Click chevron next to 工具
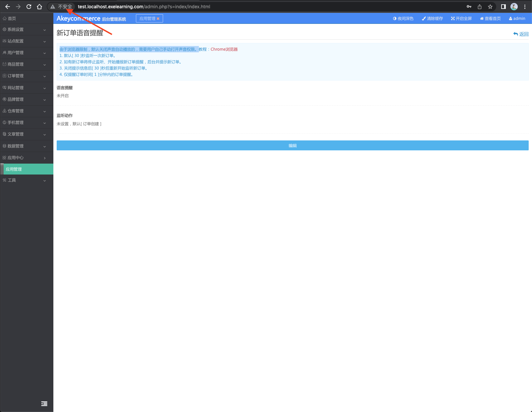The height and width of the screenshot is (412, 532). pyautogui.click(x=45, y=180)
